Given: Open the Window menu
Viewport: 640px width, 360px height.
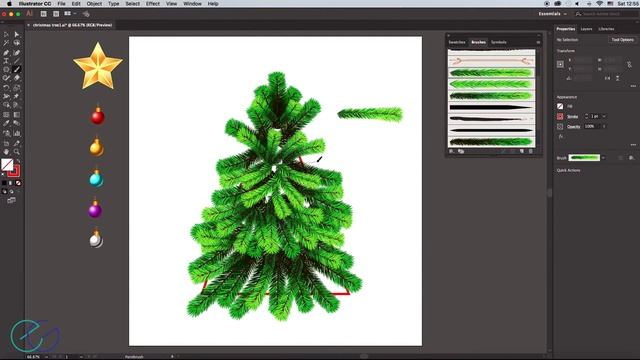Looking at the screenshot, I should tap(192, 4).
